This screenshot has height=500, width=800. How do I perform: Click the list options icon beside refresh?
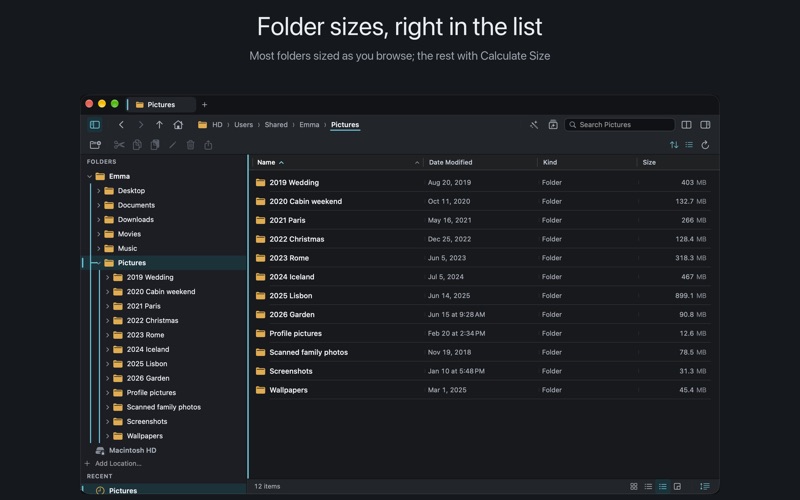point(689,145)
